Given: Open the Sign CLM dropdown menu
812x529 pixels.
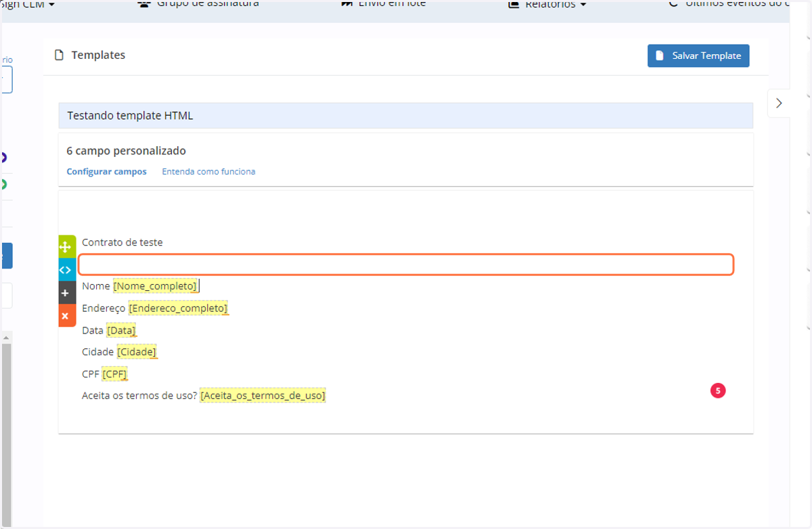Looking at the screenshot, I should point(28,5).
